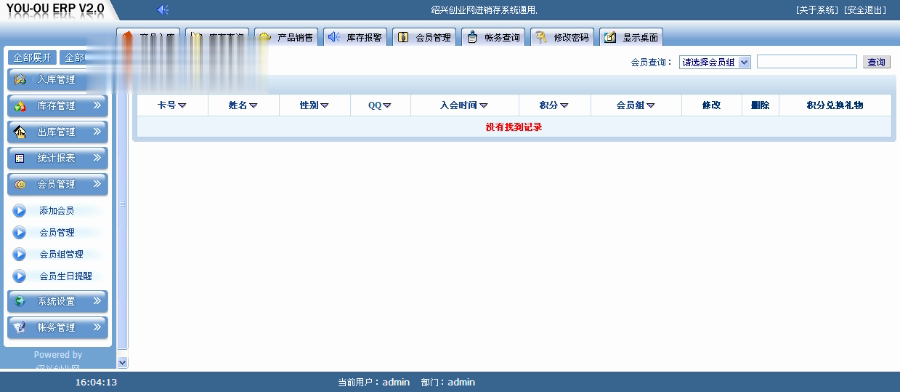Click the key icon on the 修改密码 tab
The height and width of the screenshot is (392, 900).
541,37
